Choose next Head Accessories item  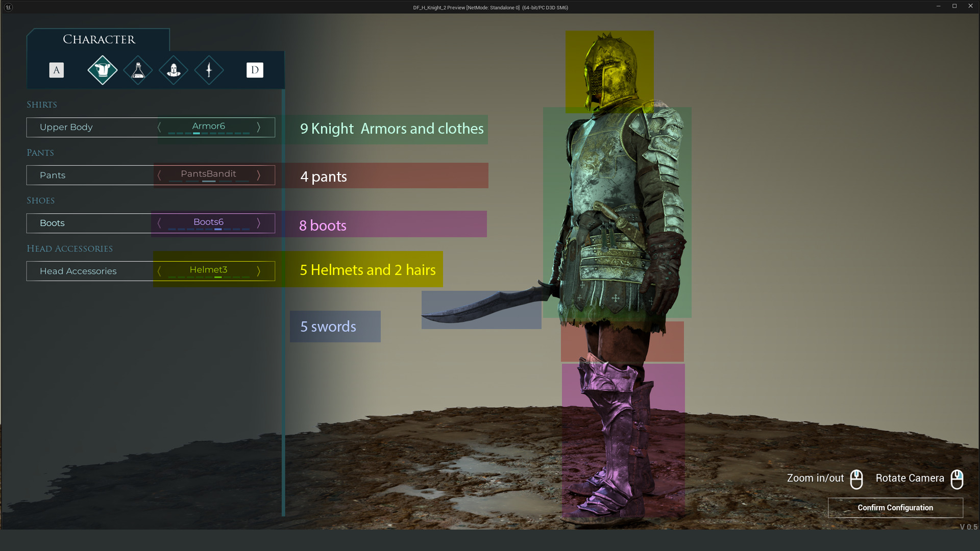click(x=258, y=271)
